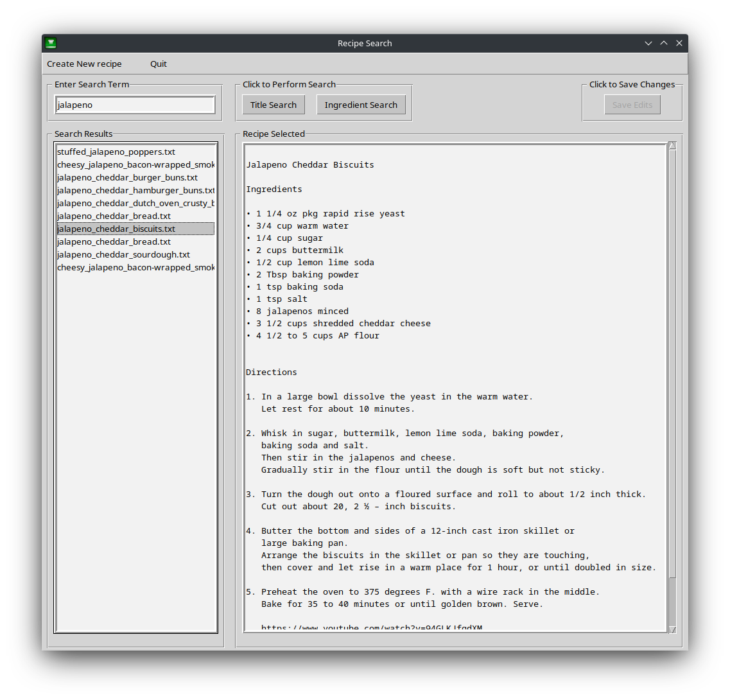The image size is (730, 700).
Task: Maximize the Recipe Search window
Action: 664,43
